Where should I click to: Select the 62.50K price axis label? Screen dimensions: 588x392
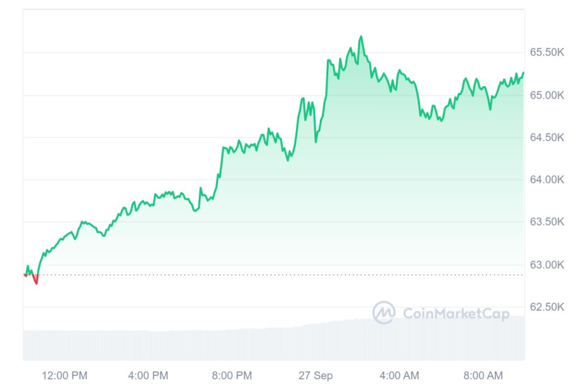click(547, 307)
